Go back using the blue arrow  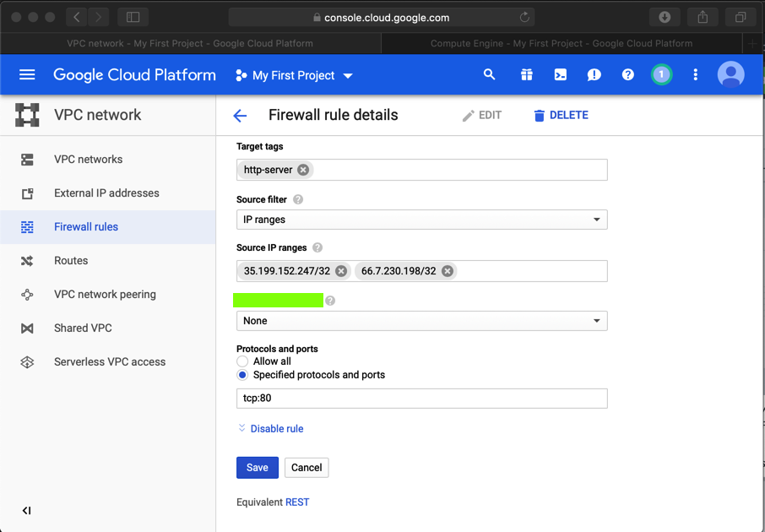pyautogui.click(x=241, y=116)
